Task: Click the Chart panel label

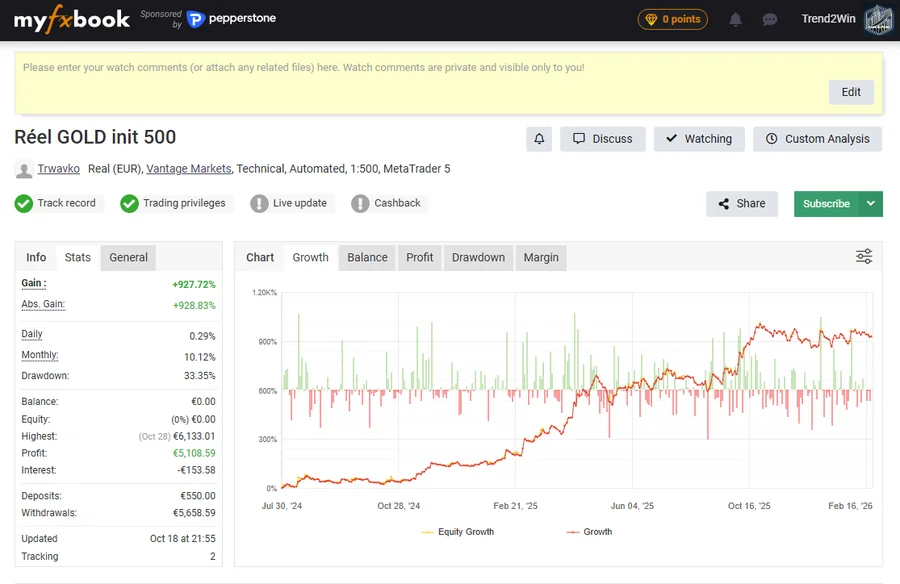Action: pos(260,258)
